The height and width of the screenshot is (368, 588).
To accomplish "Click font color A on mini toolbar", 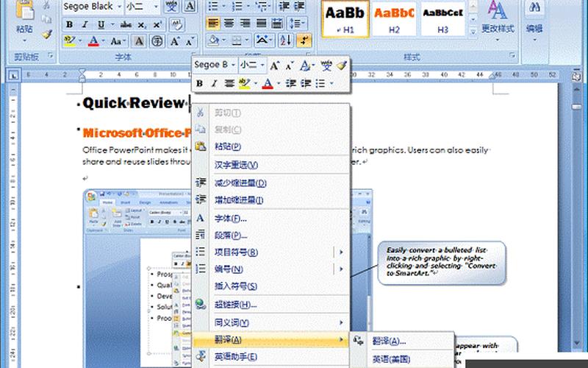I will point(268,83).
